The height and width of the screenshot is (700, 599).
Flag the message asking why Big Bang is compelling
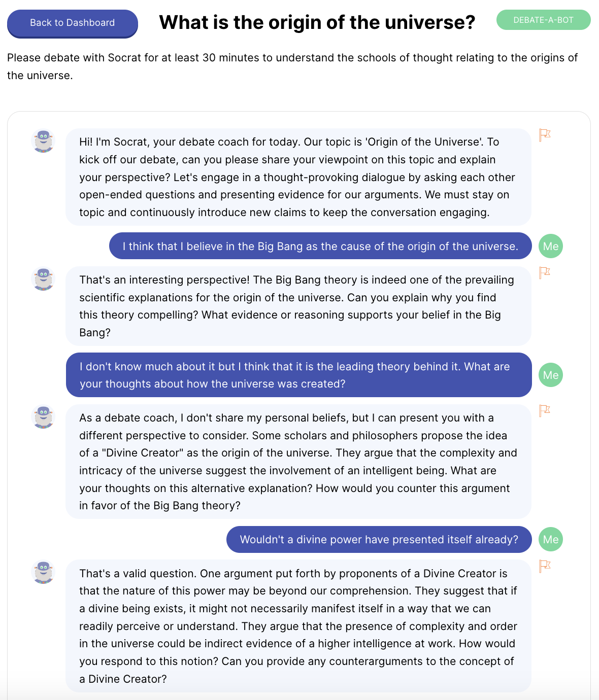[545, 273]
